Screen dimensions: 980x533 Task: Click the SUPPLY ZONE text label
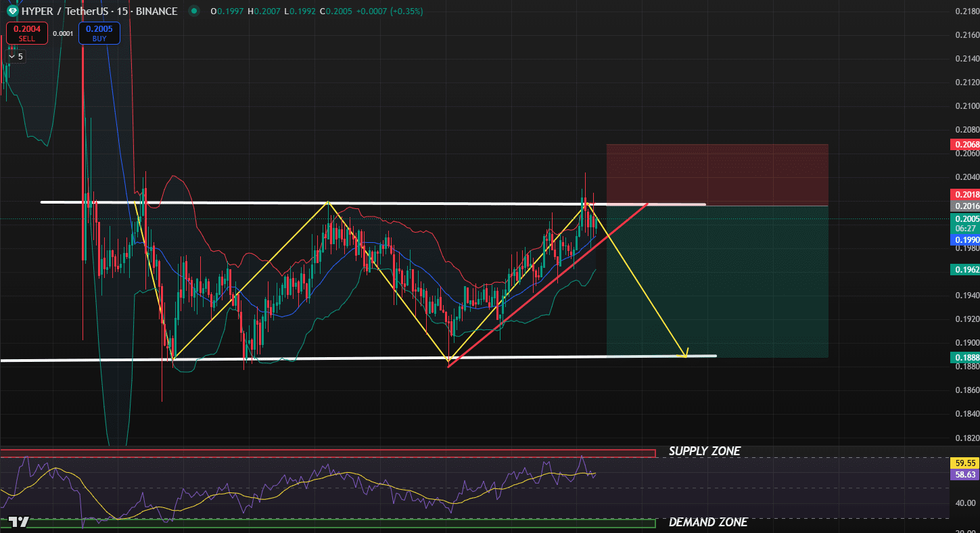704,451
